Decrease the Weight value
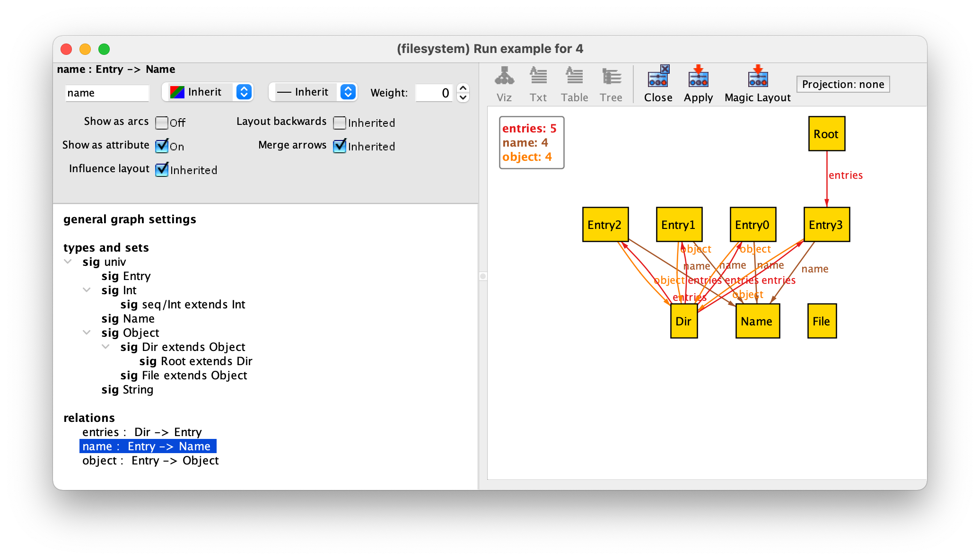980x560 pixels. [x=463, y=97]
